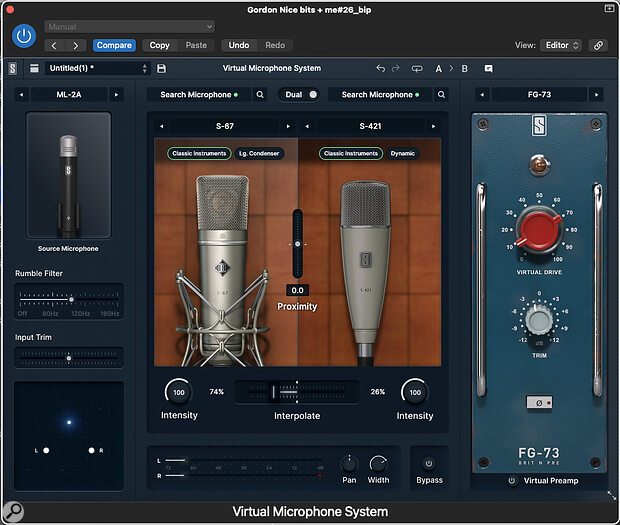Go to previous preset with left chevron
The width and height of the screenshot is (620, 525).
coord(55,45)
